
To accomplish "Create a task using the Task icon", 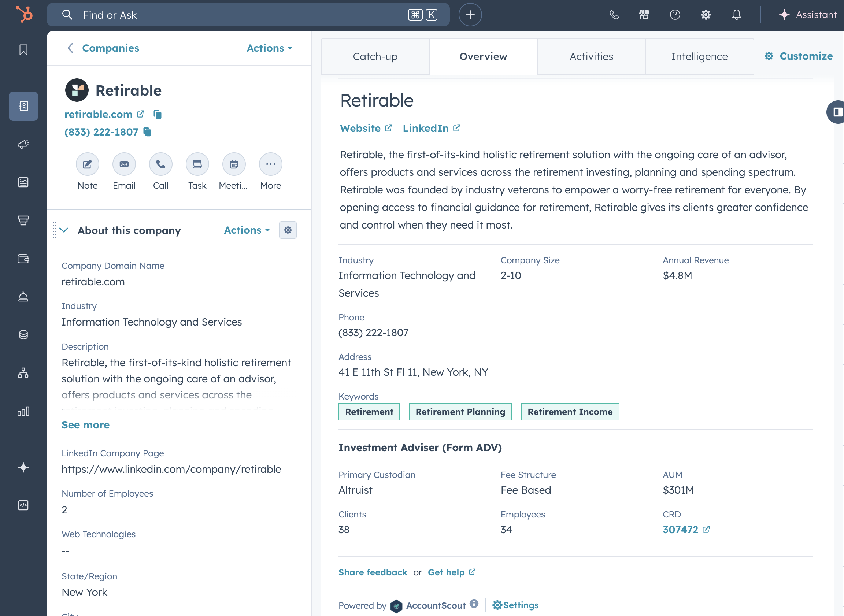I will pos(197,164).
